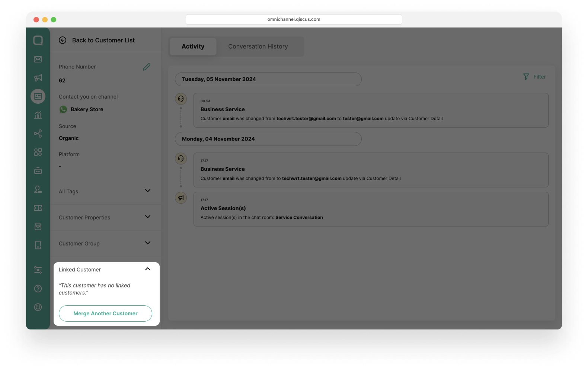Open the envelope-box icon below the ticket icon
Viewport: 588px width, 370px height.
(x=38, y=226)
